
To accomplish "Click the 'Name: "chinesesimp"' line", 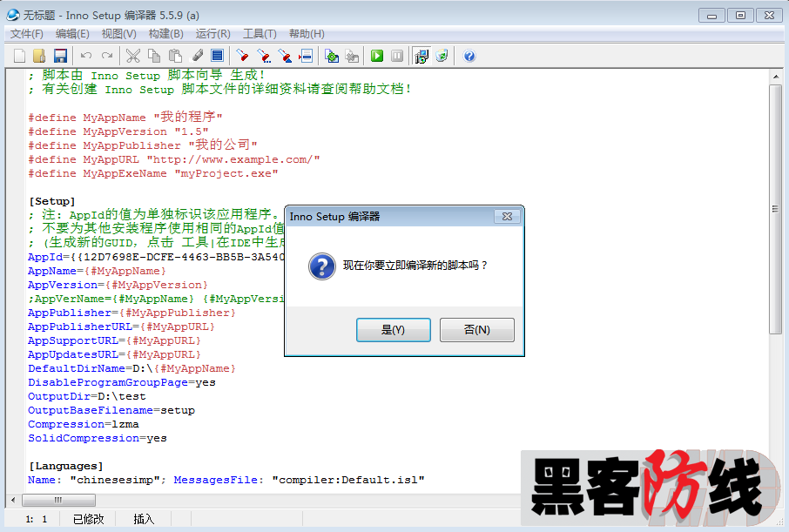I will pyautogui.click(x=226, y=480).
